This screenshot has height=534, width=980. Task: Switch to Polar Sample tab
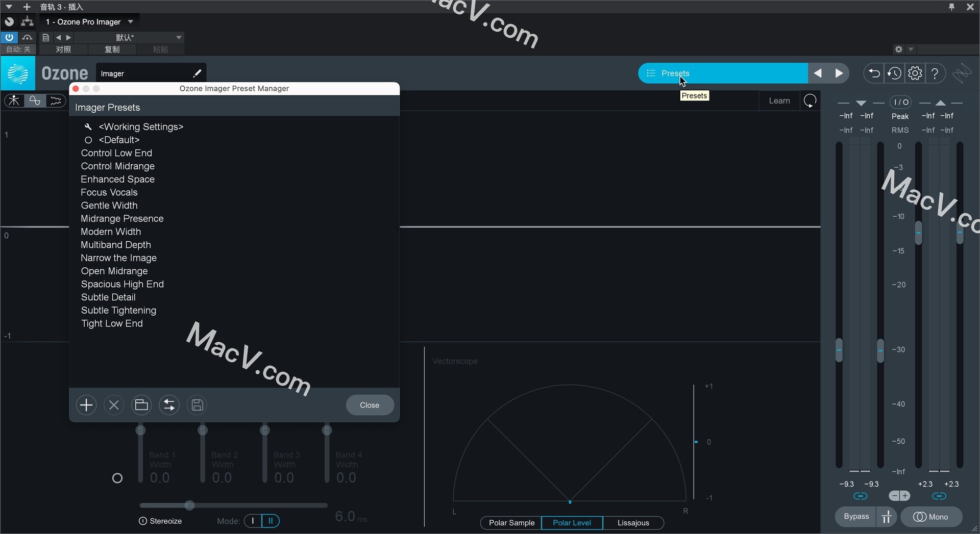coord(511,523)
